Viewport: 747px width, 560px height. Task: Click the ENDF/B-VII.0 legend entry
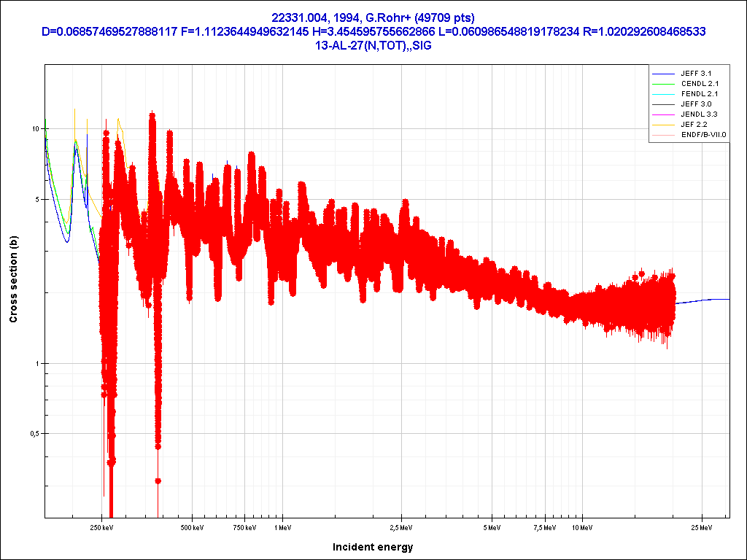pyautogui.click(x=703, y=135)
